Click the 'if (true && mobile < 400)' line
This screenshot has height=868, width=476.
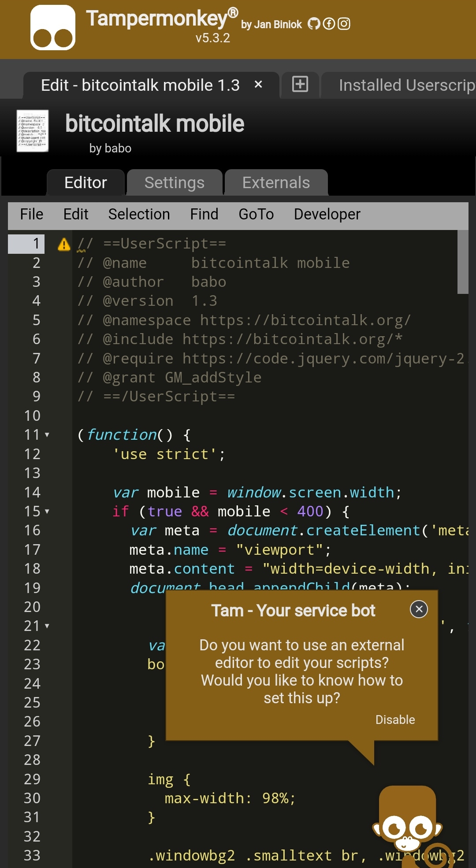[231, 512]
